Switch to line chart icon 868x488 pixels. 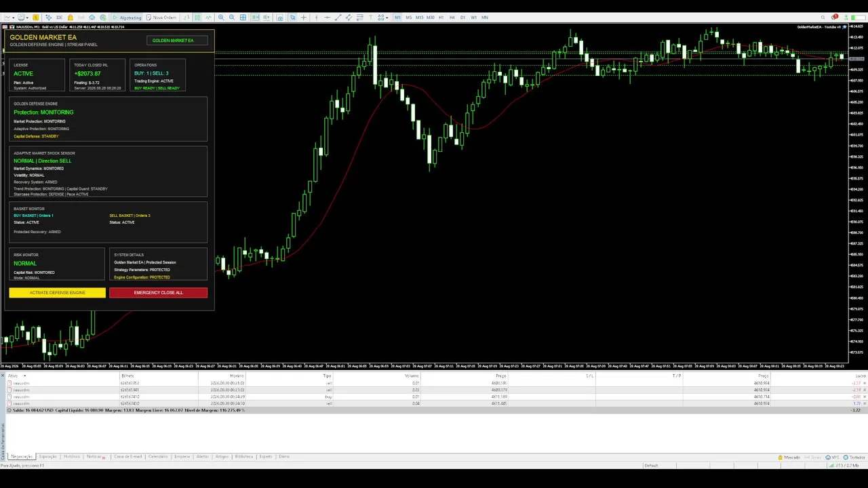coord(208,18)
